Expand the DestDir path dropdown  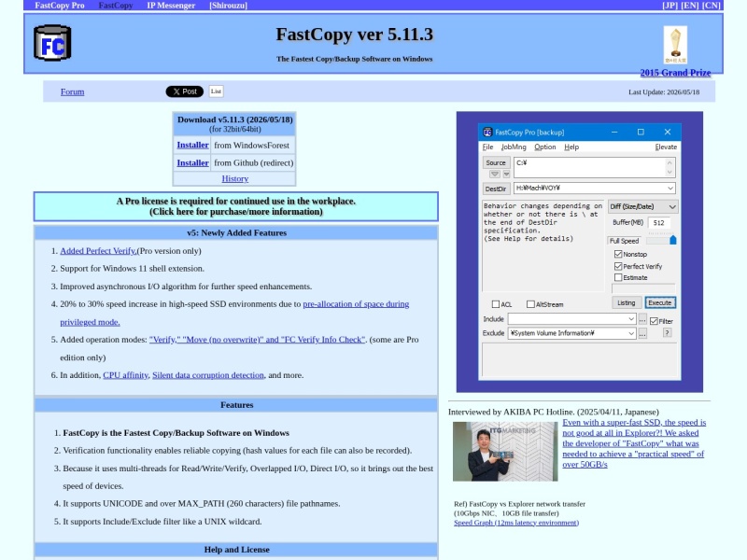click(669, 189)
